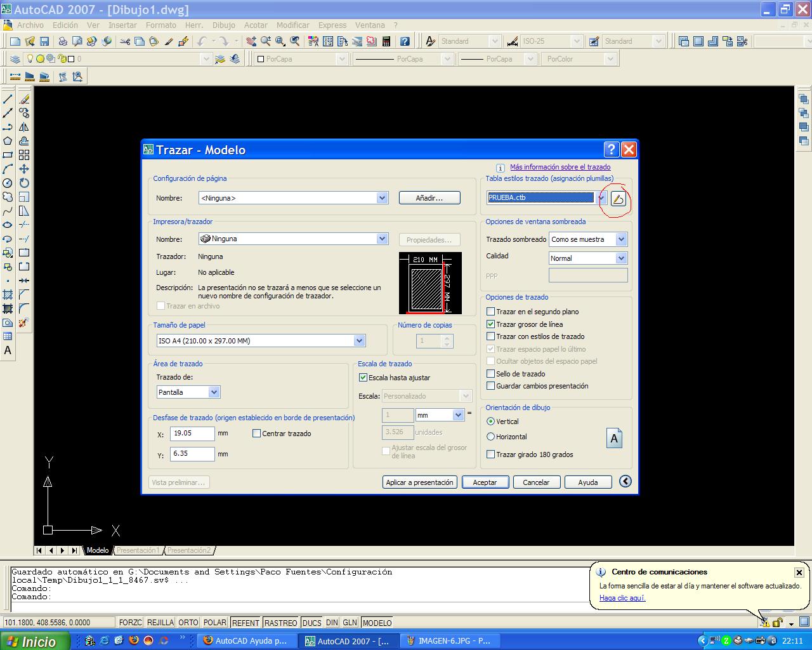Image resolution: width=812 pixels, height=650 pixels.
Task: Select the Arc drawing tool
Action: point(8,169)
